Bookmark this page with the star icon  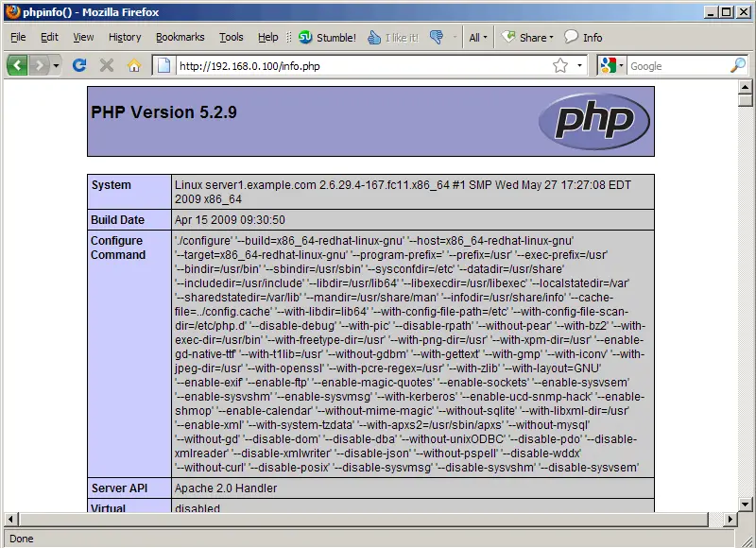(560, 65)
